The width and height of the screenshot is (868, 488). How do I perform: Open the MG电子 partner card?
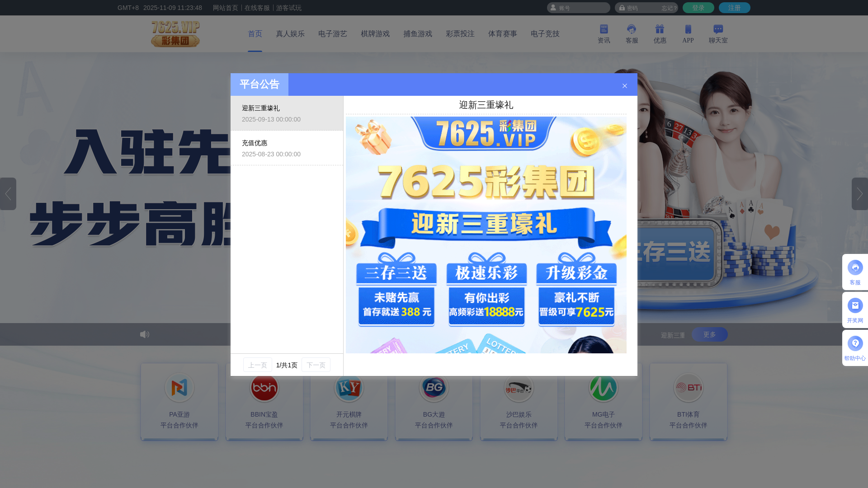(x=604, y=402)
